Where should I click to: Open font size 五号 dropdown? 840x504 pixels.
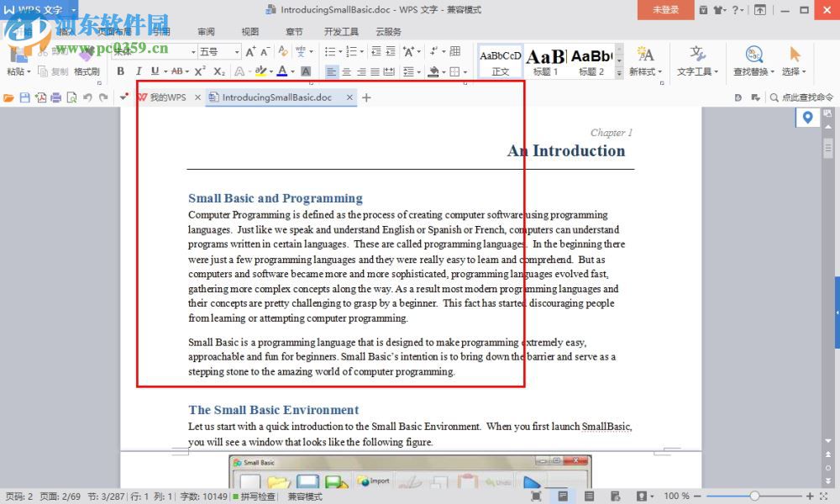click(237, 52)
